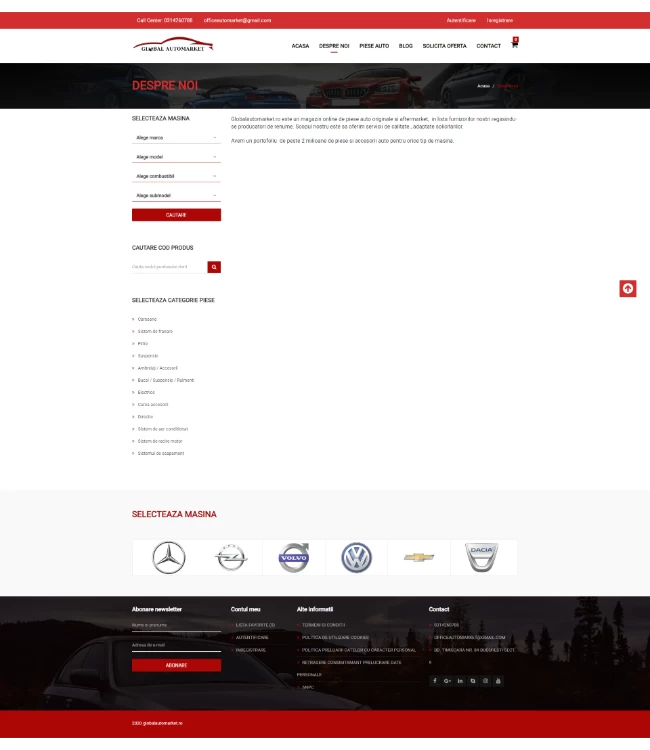
Task: Focus the Nume si prenume newsletter field
Action: [176, 626]
